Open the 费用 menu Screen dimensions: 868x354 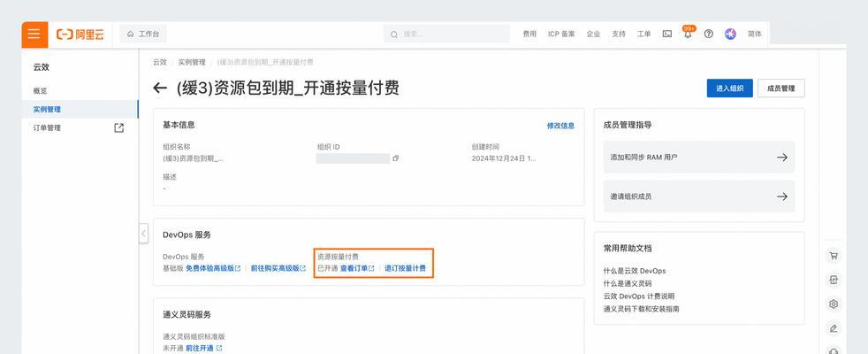click(529, 34)
